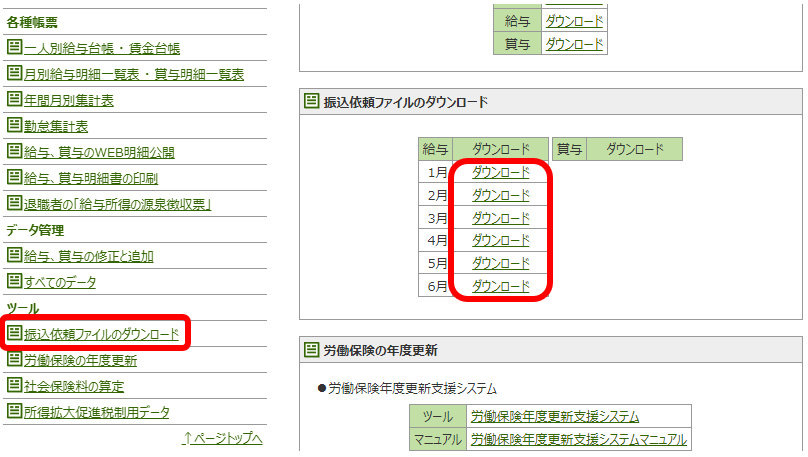Click the 振込依頼ファイルのダウンロード section header icon

[312, 102]
